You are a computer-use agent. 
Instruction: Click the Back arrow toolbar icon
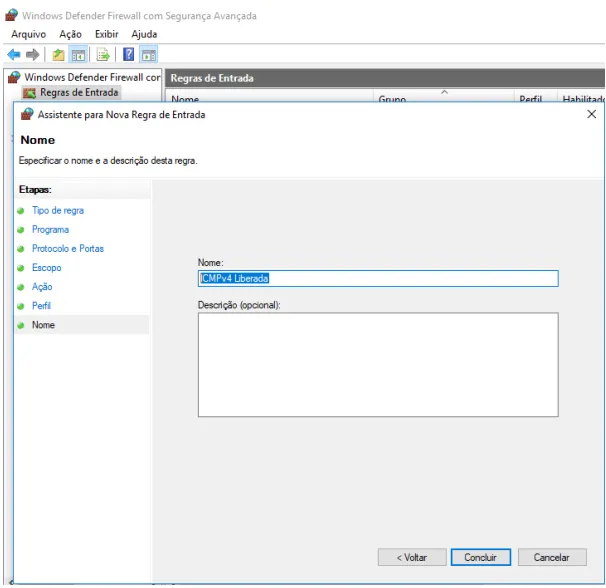14,55
